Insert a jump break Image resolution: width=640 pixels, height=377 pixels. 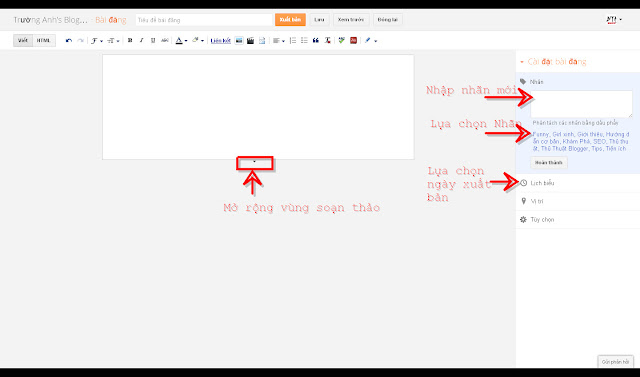[x=262, y=40]
